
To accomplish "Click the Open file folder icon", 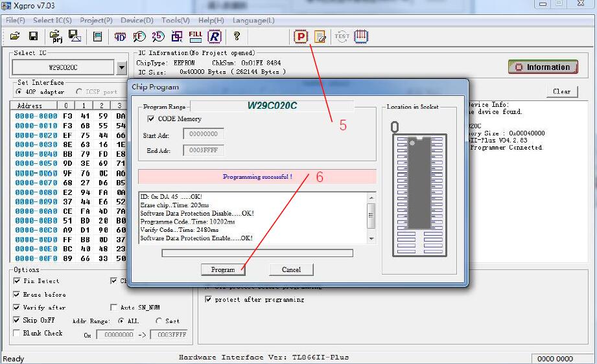I will click(15, 36).
